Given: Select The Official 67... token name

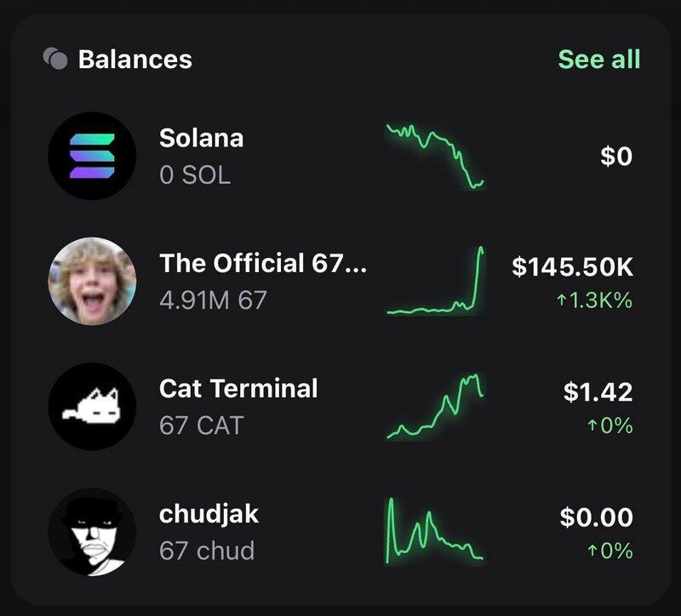Looking at the screenshot, I should click(x=263, y=263).
